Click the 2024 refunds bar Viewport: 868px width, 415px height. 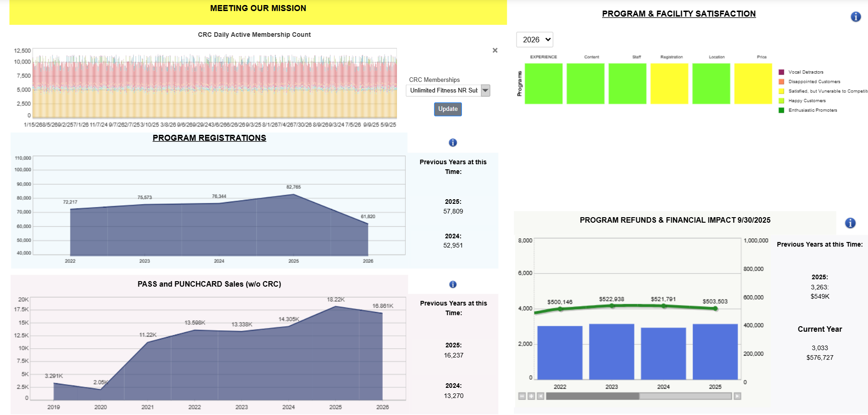[x=663, y=354]
